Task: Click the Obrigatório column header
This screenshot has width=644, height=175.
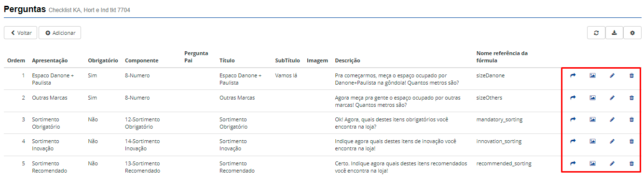Action: tap(103, 60)
